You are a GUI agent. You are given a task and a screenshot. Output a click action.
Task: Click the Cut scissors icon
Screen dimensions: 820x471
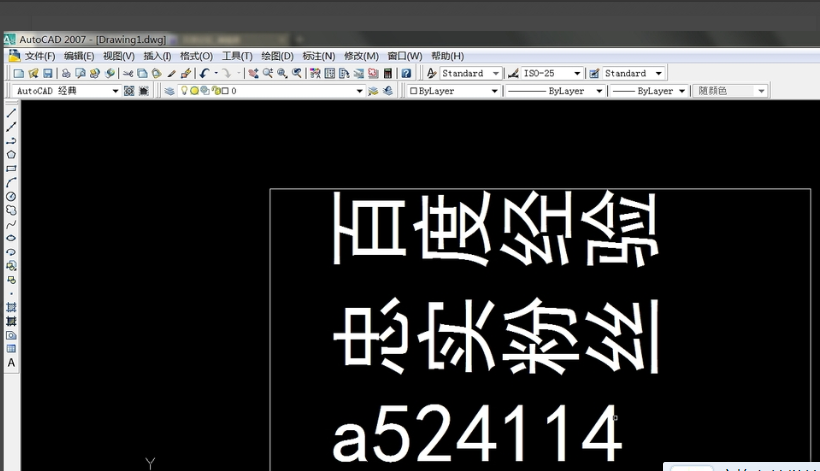tap(128, 73)
